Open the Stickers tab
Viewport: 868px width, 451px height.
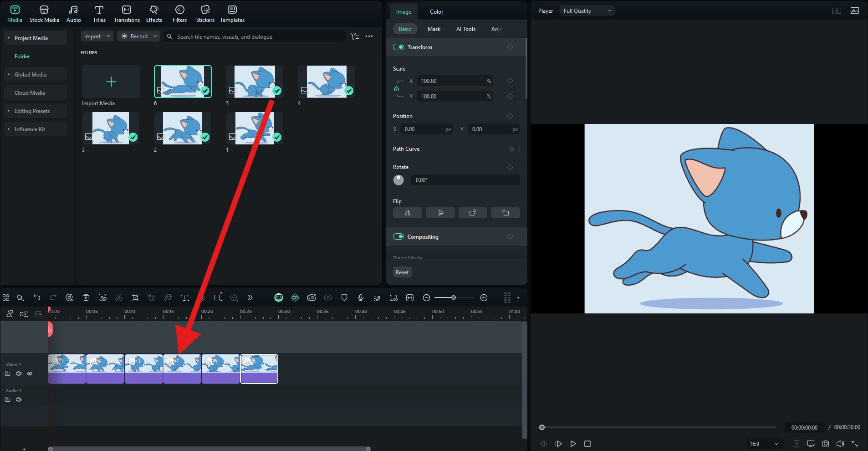(205, 14)
